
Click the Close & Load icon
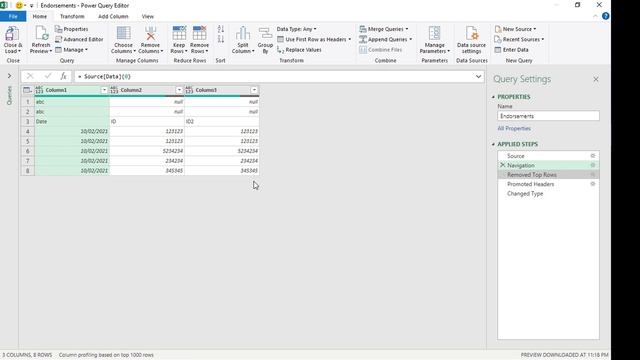[12, 34]
